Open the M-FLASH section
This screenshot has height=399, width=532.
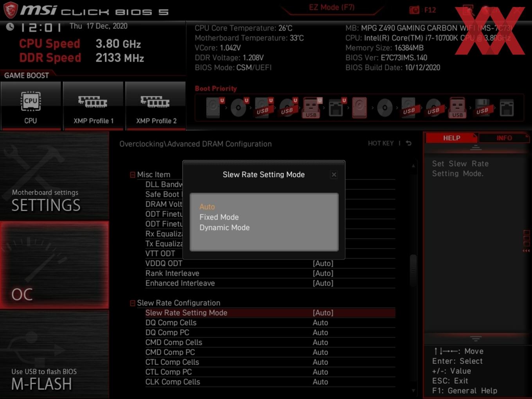point(54,354)
